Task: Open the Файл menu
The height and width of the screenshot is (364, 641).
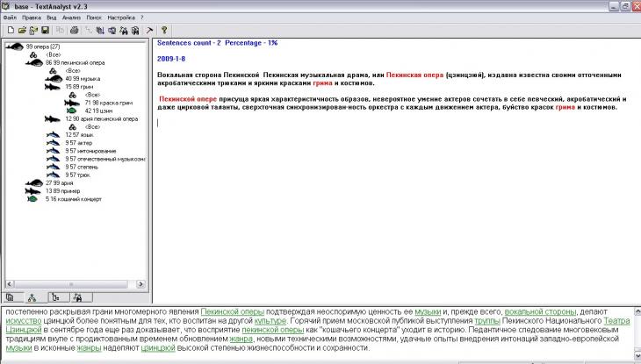Action: tap(11, 18)
